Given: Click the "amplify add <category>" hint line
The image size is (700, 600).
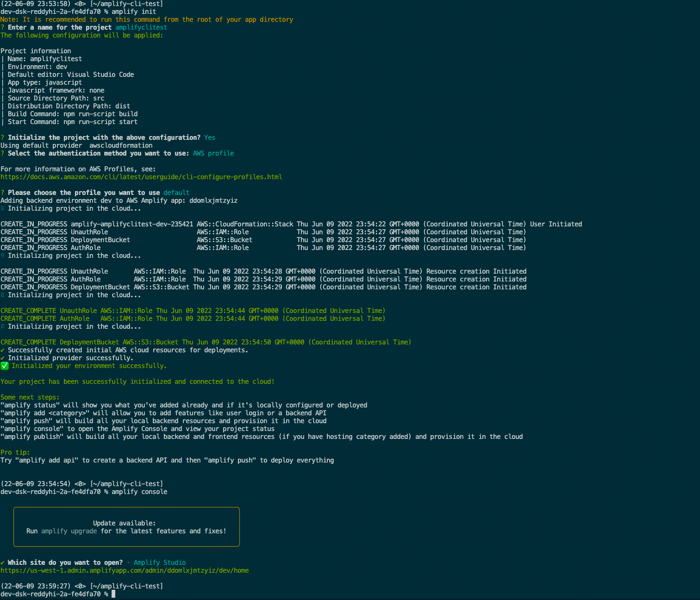Looking at the screenshot, I should click(163, 413).
